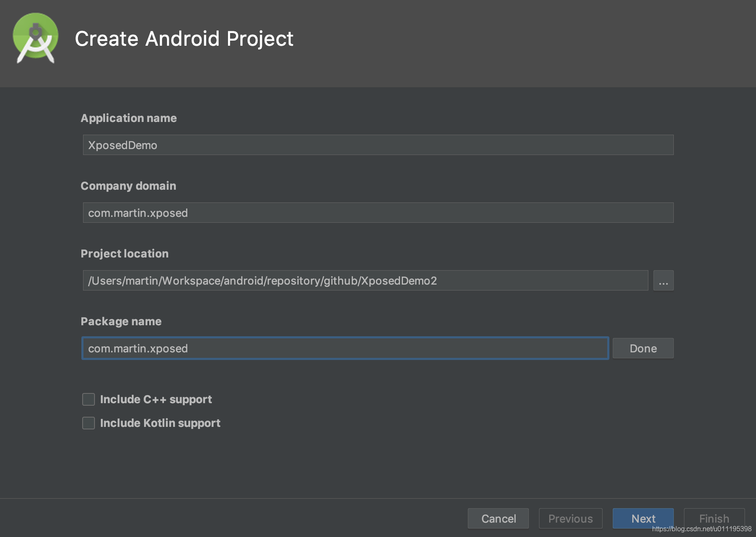Viewport: 756px width, 537px height.
Task: Click the disabled Previous button
Action: pos(570,518)
